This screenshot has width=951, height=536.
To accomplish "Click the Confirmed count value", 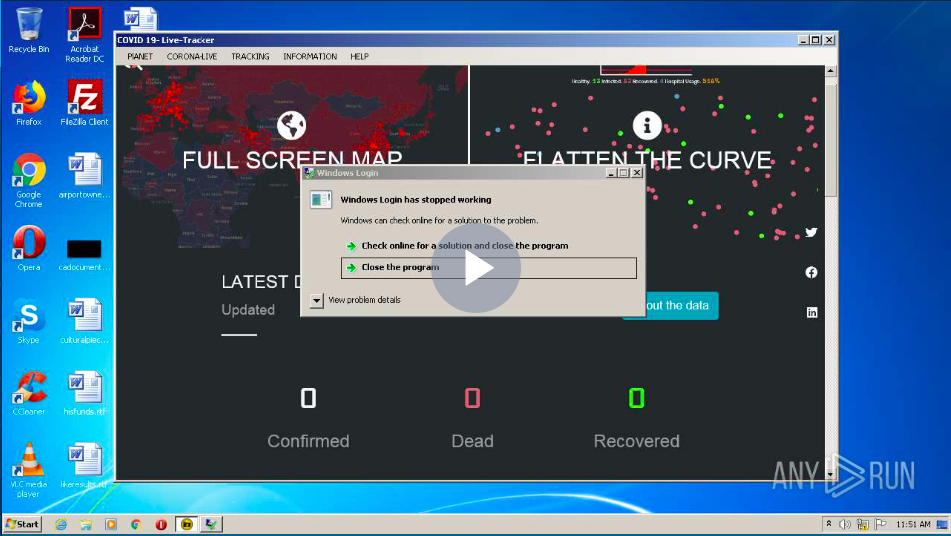I will pyautogui.click(x=308, y=398).
